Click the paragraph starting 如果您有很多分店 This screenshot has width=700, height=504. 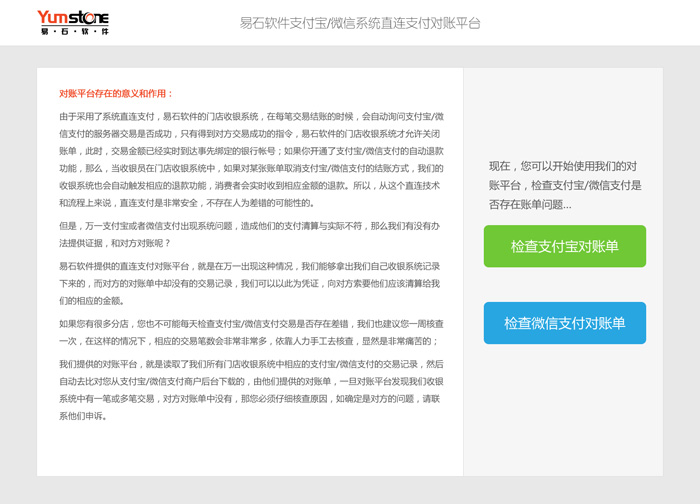tap(252, 332)
